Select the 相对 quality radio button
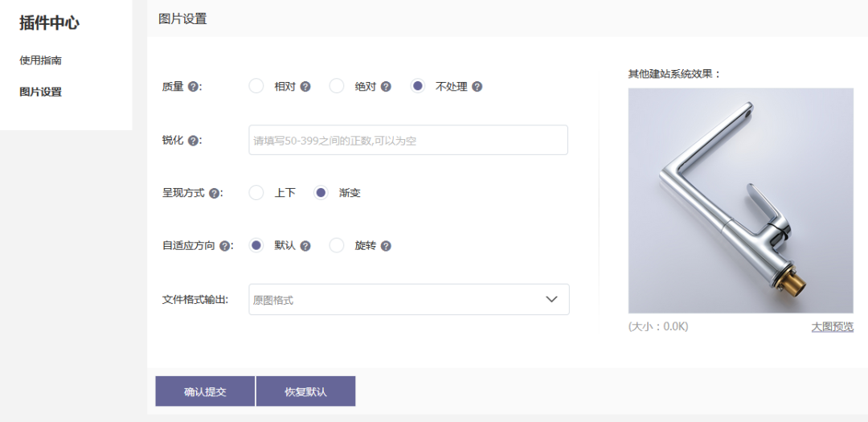This screenshot has height=422, width=868. pos(256,86)
